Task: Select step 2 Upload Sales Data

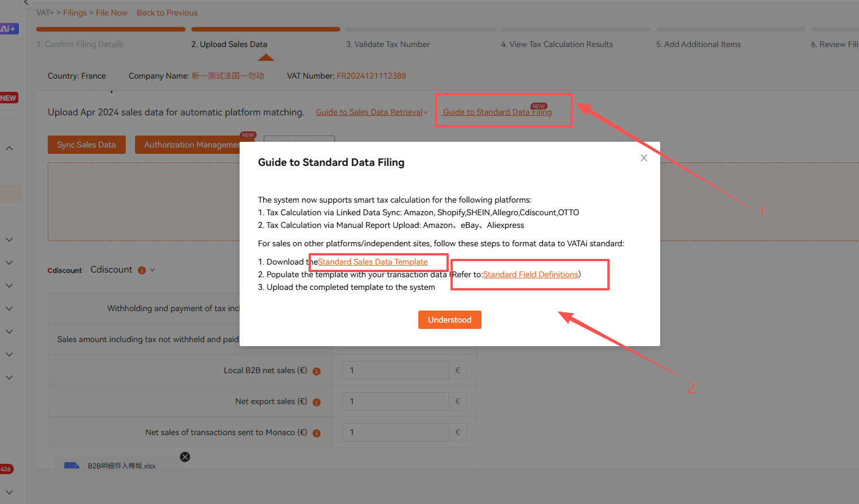Action: pos(229,44)
